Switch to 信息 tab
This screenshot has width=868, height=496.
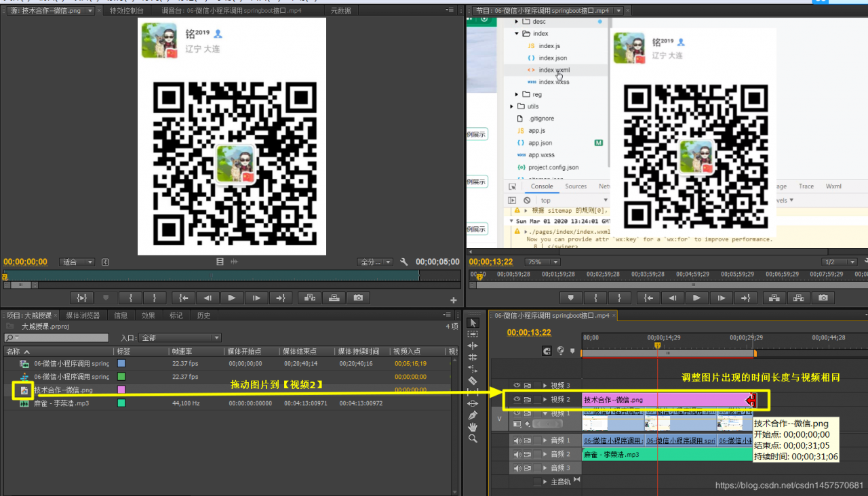[x=121, y=315]
